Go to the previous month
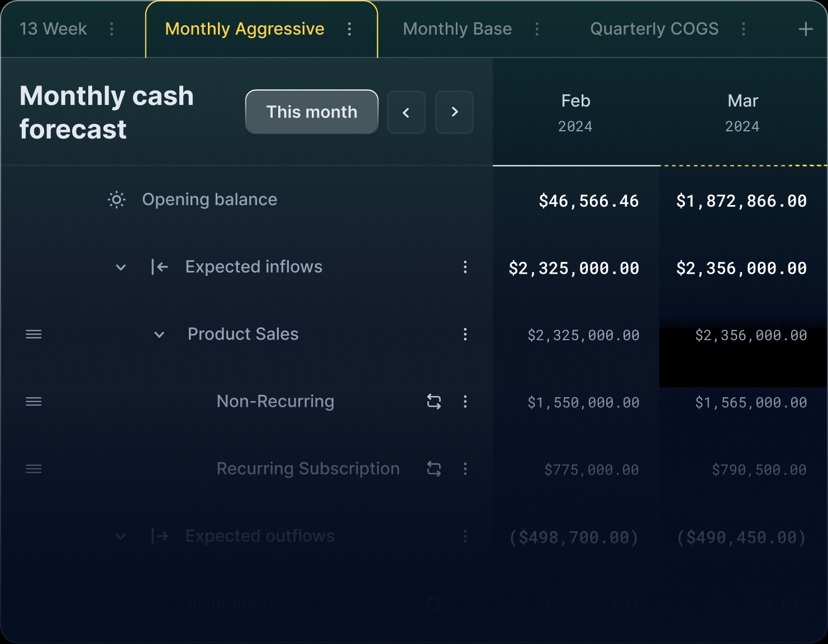Viewport: 828px width, 644px height. click(406, 112)
